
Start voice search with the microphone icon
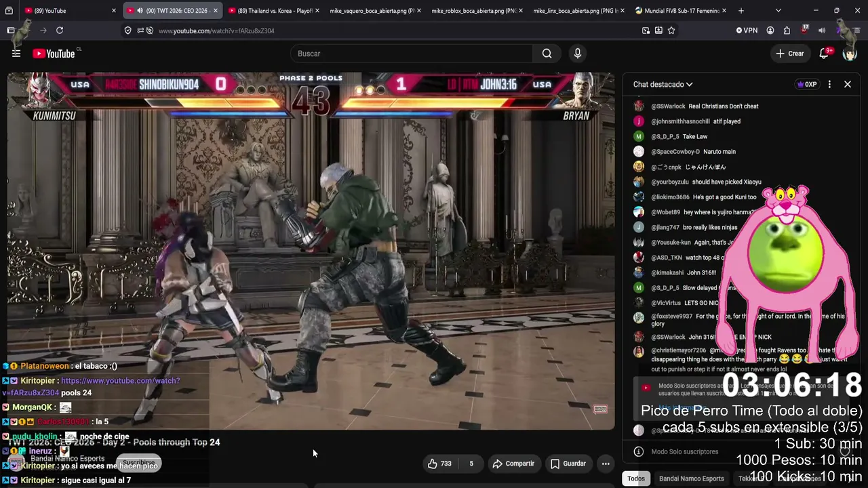[578, 54]
